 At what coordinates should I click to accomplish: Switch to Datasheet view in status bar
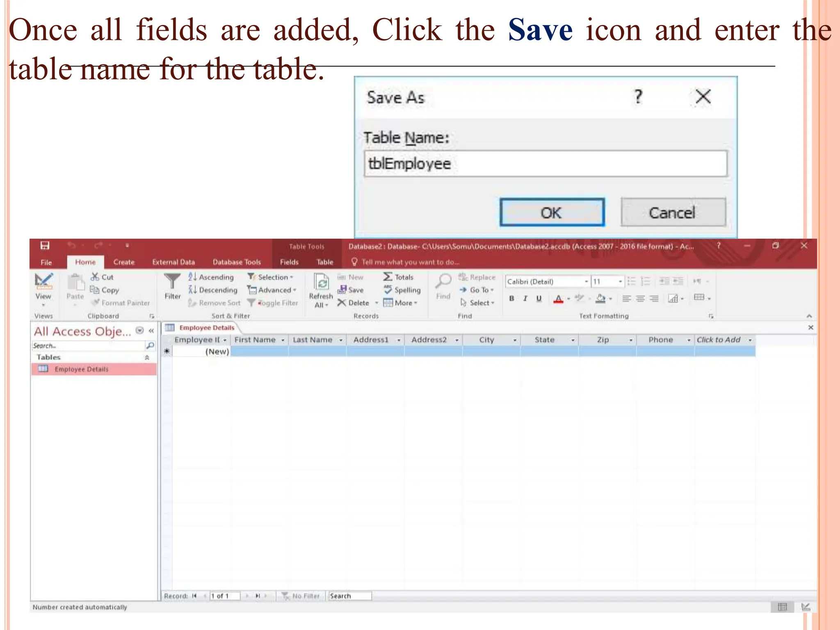782,607
